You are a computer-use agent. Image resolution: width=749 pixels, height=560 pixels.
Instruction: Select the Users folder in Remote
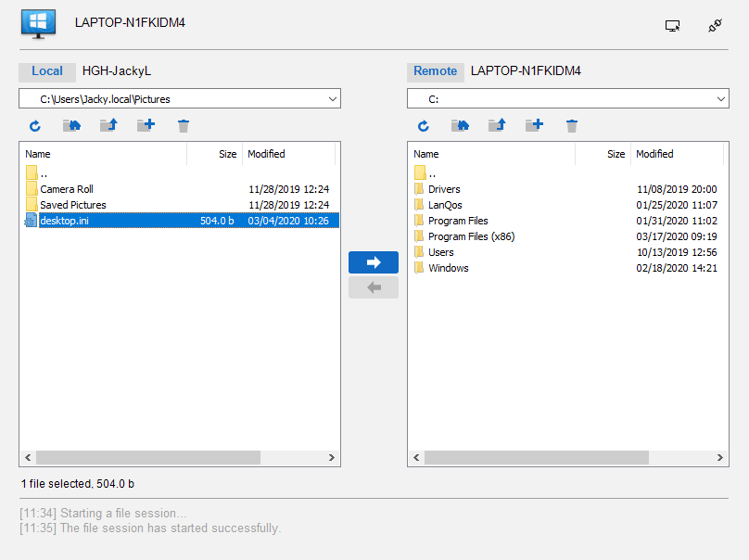568,252
